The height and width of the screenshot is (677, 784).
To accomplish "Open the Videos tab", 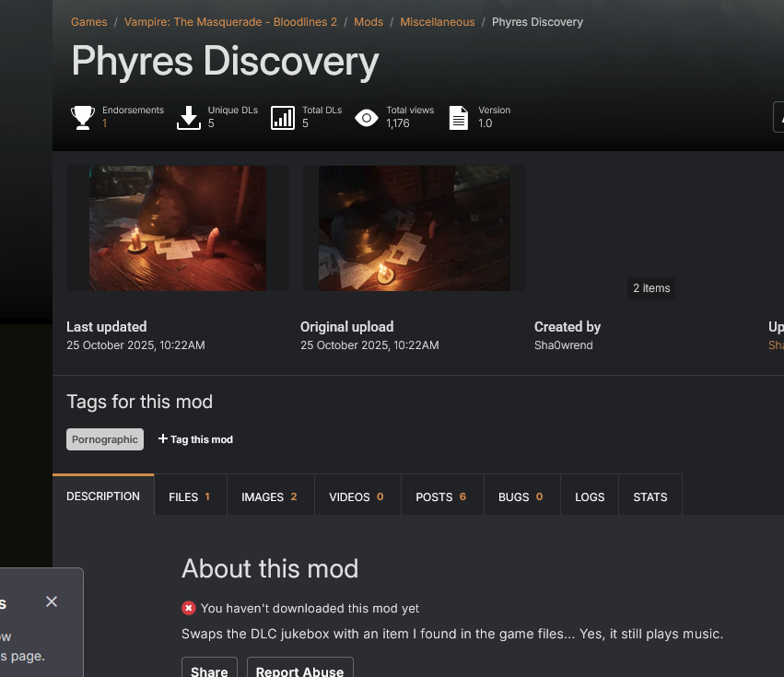I will tap(357, 496).
